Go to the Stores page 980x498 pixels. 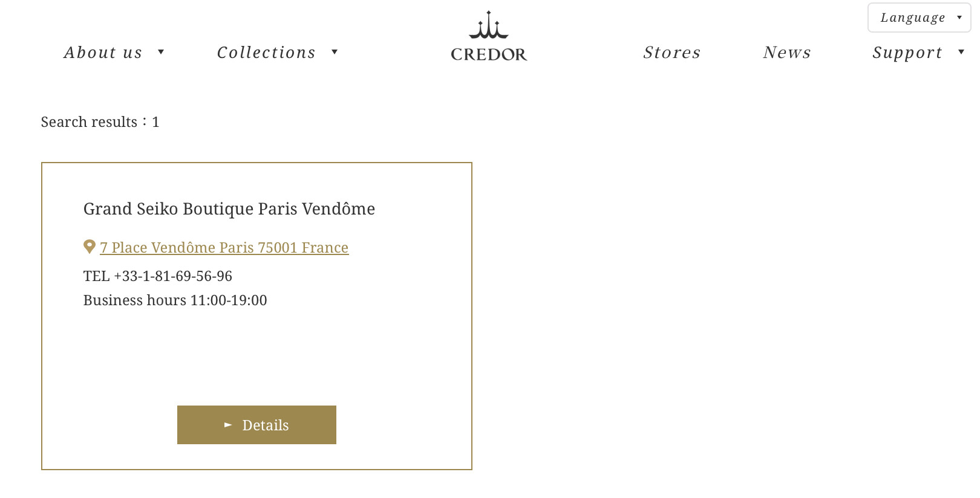[671, 53]
